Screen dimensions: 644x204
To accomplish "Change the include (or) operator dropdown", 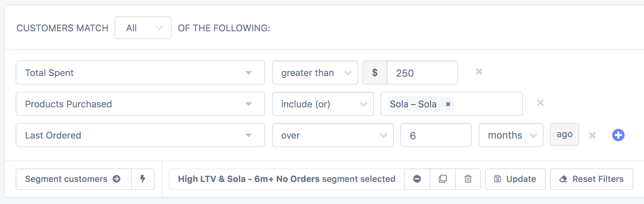I will [323, 104].
